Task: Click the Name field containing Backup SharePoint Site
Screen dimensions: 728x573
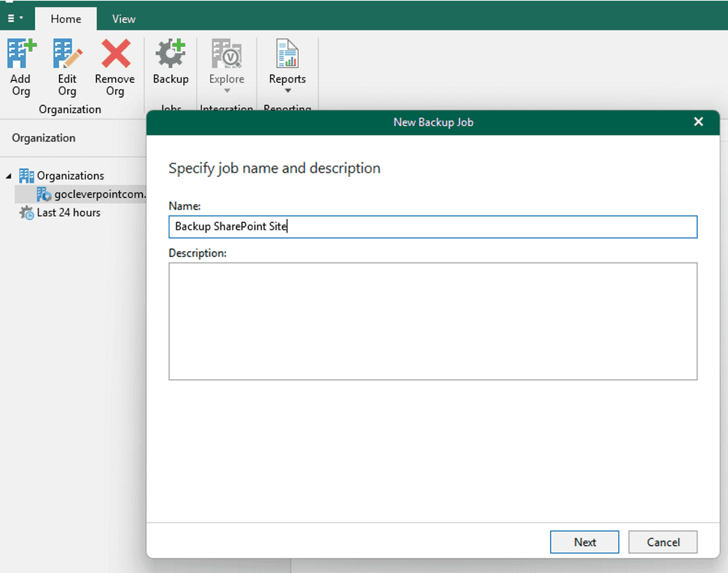Action: point(433,227)
